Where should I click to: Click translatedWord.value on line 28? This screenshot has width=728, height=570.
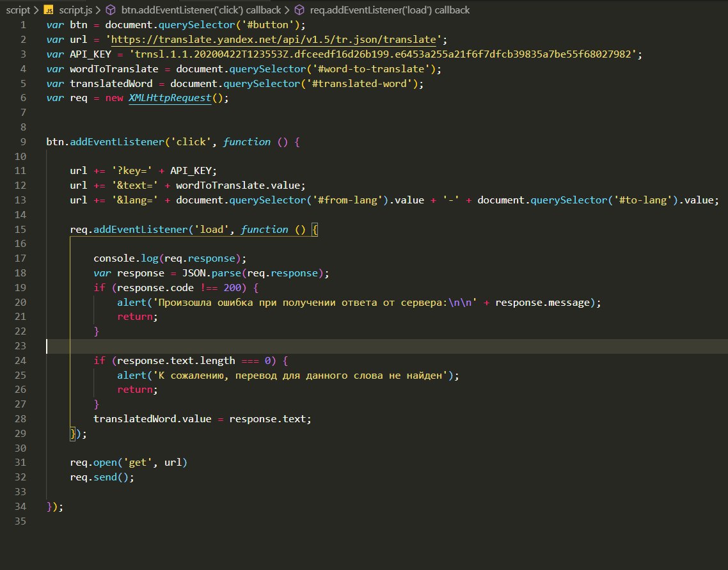point(152,418)
